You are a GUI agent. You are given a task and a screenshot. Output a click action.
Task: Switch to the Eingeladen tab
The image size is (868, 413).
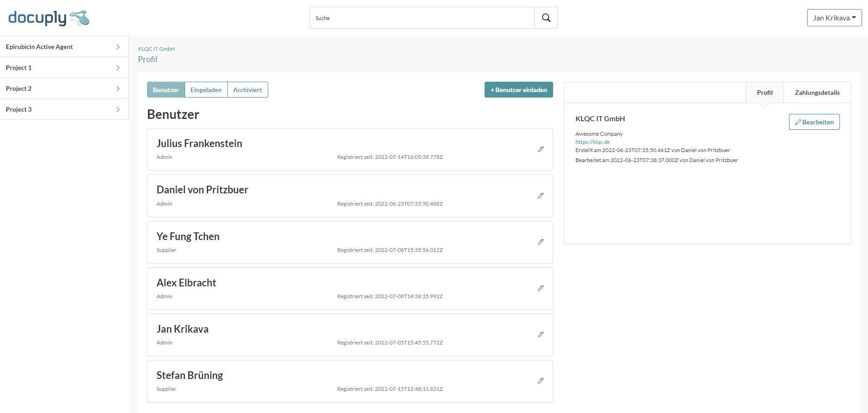point(206,90)
